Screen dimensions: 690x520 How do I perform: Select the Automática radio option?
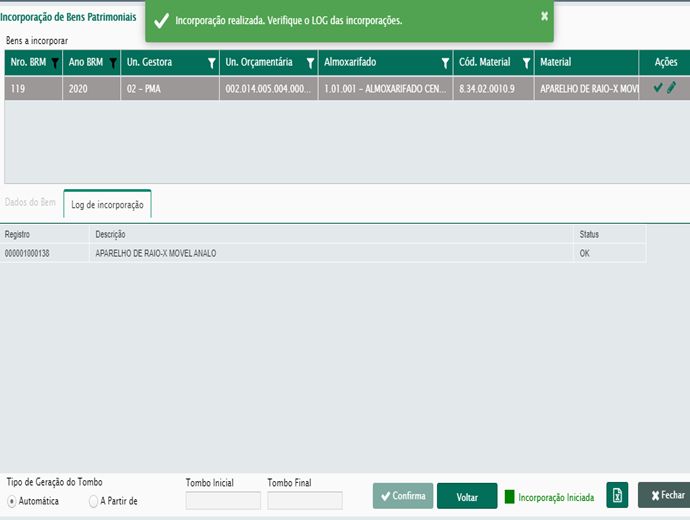tap(12, 501)
